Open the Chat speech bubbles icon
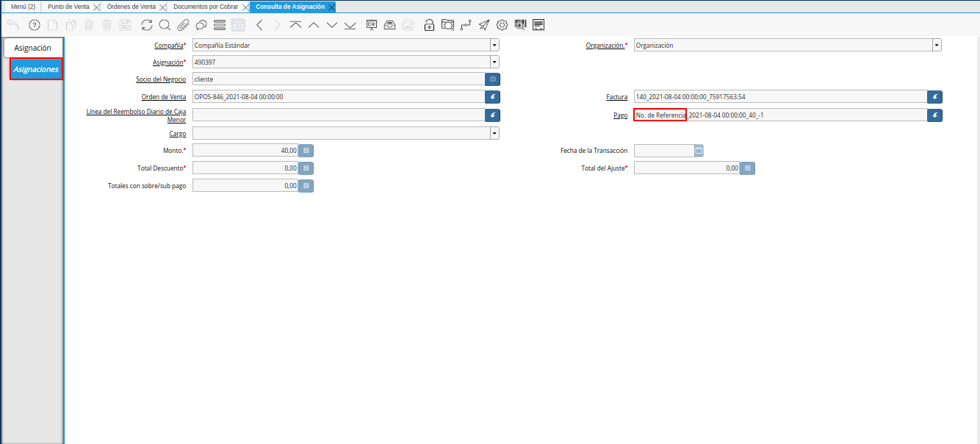 [201, 25]
